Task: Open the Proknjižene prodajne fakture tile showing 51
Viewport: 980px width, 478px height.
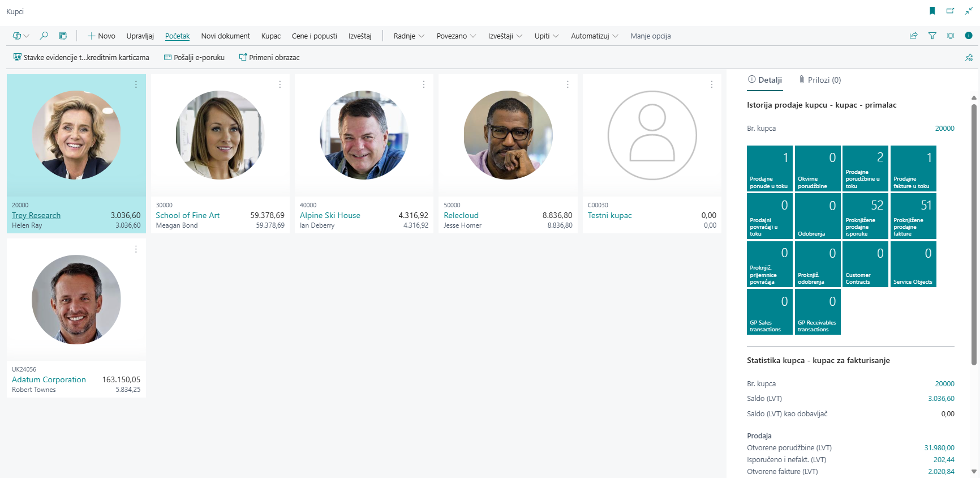Action: [x=913, y=216]
